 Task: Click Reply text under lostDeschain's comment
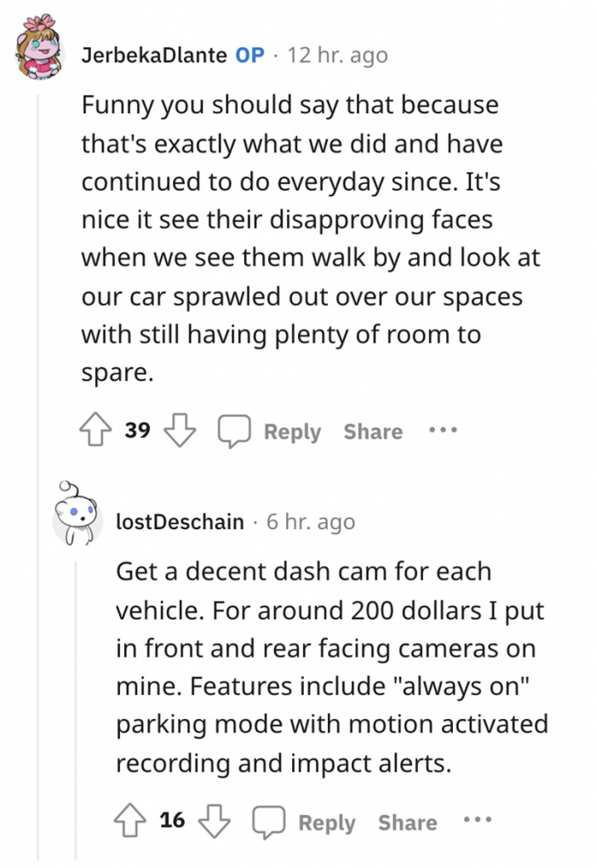pos(326,823)
